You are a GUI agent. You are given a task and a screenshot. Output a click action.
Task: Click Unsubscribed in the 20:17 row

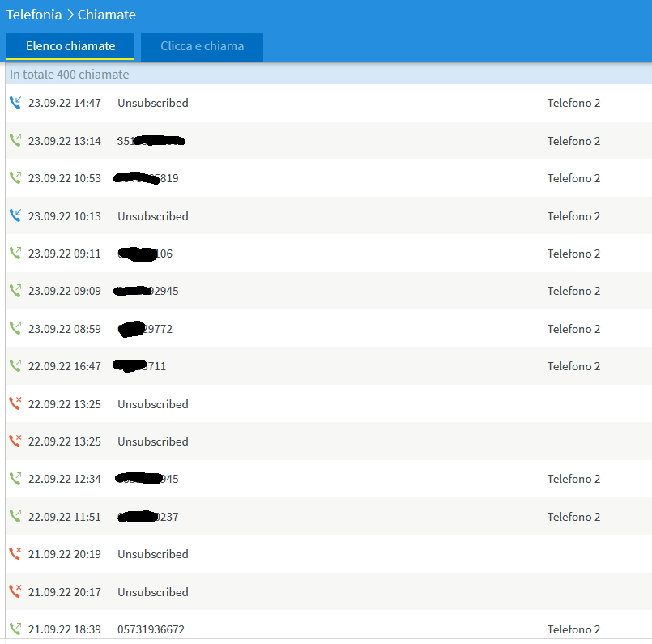(x=153, y=592)
